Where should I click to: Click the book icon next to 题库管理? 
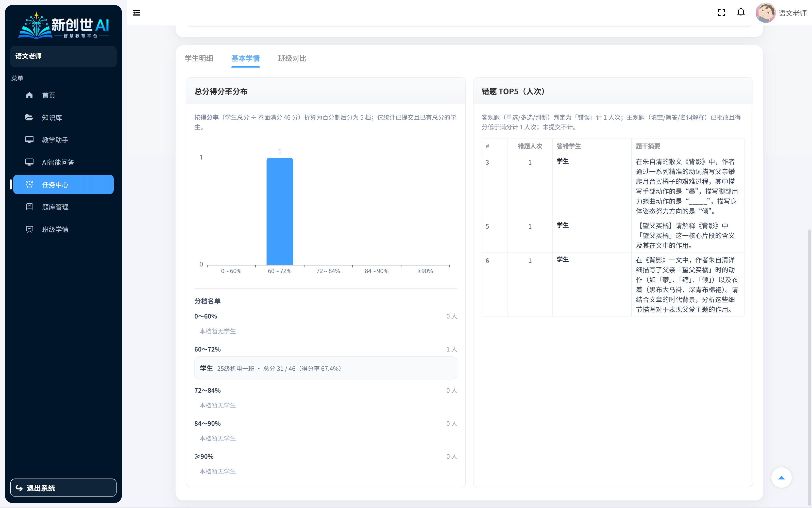(x=29, y=207)
